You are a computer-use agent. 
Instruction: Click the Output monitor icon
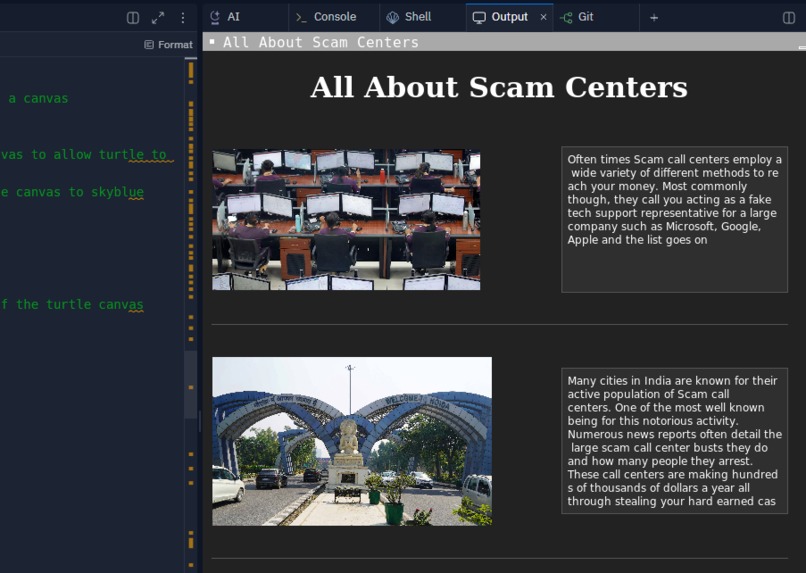pos(479,17)
